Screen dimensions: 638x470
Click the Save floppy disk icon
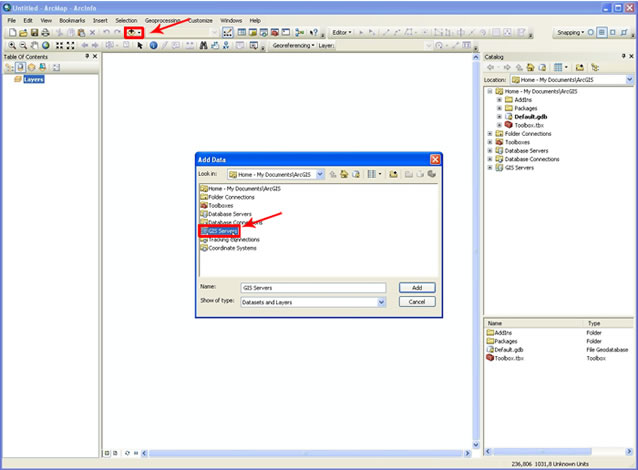click(x=35, y=33)
